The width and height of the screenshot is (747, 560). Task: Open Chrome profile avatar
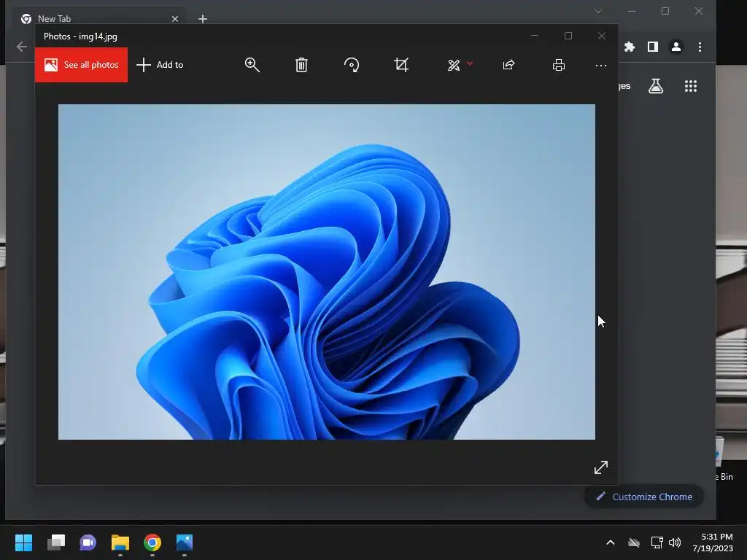[x=676, y=47]
